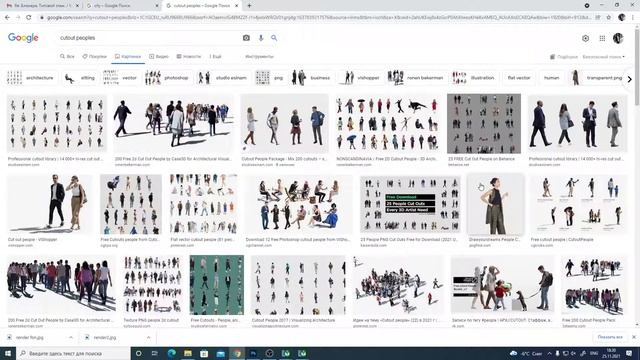The image size is (640, 360).
Task: Close the downloads bar
Action: click(x=634, y=337)
